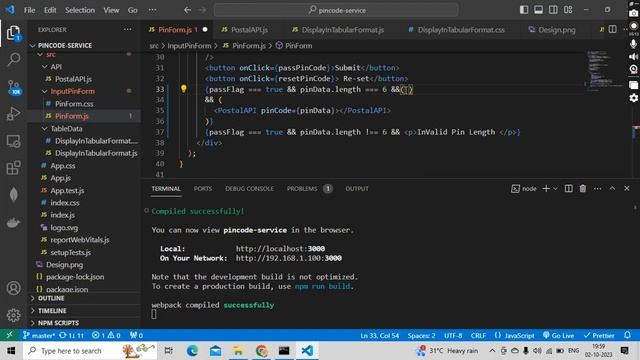The width and height of the screenshot is (640, 360).
Task: Open the Run and Debug view
Action: coord(13,114)
